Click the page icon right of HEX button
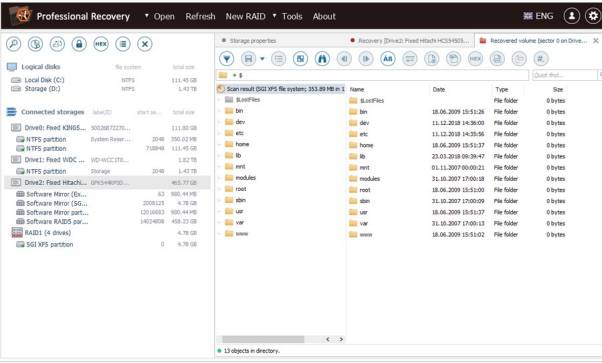The image size is (602, 363). (497, 59)
